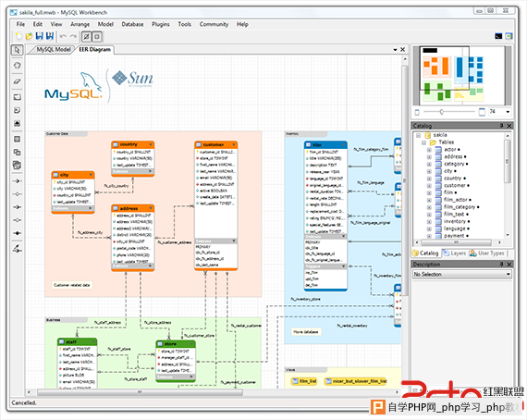Select the n:m relationship tool with the filled diamond
The width and height of the screenshot is (527, 420).
[18, 233]
